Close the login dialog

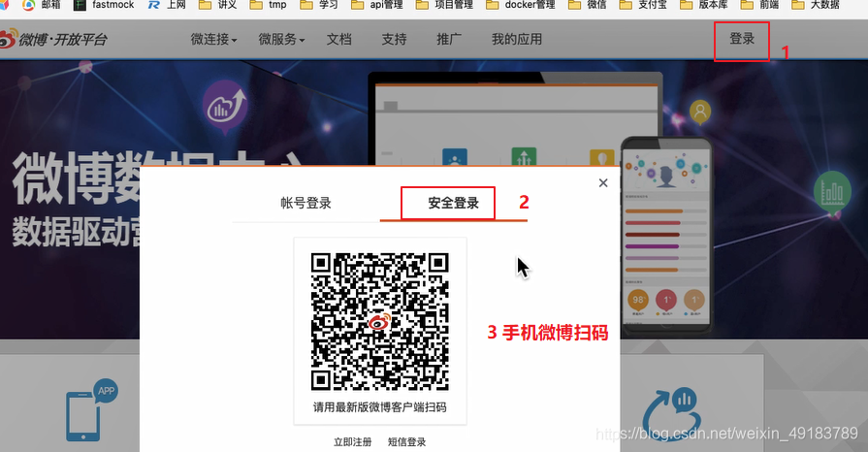pos(603,182)
